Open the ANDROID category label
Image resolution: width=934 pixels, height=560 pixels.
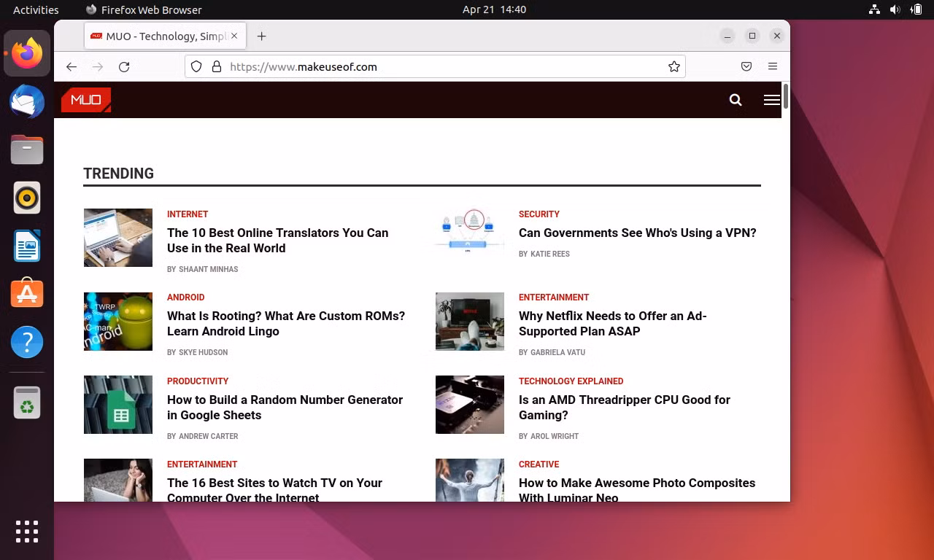pyautogui.click(x=186, y=297)
